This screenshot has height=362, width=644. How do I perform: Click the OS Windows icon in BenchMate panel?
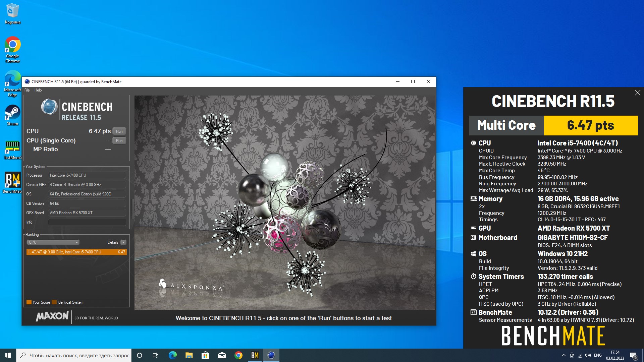click(x=473, y=254)
